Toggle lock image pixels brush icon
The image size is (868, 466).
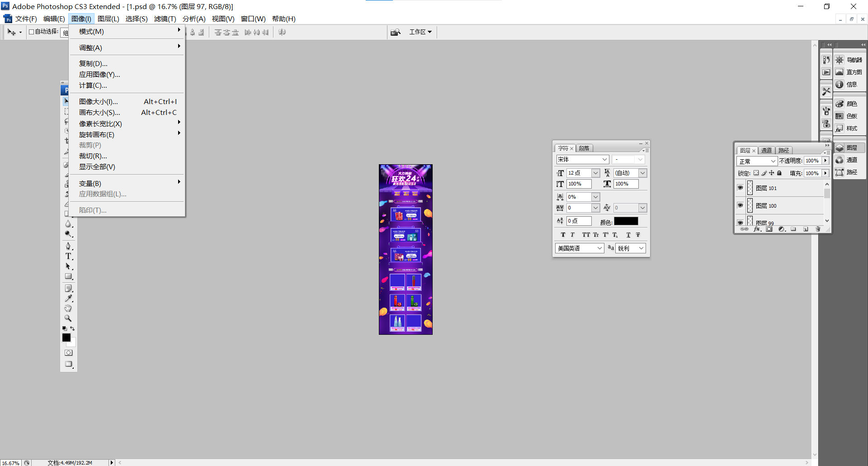coord(764,173)
